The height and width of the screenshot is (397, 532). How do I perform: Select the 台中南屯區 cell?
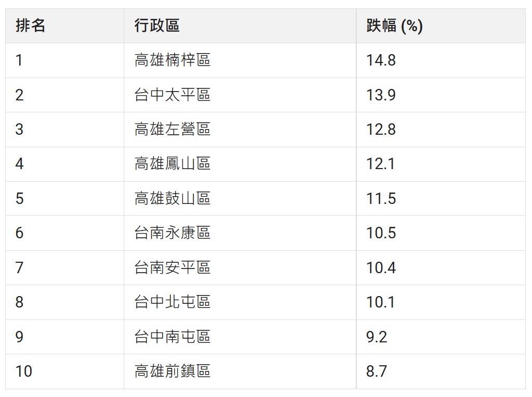point(172,337)
